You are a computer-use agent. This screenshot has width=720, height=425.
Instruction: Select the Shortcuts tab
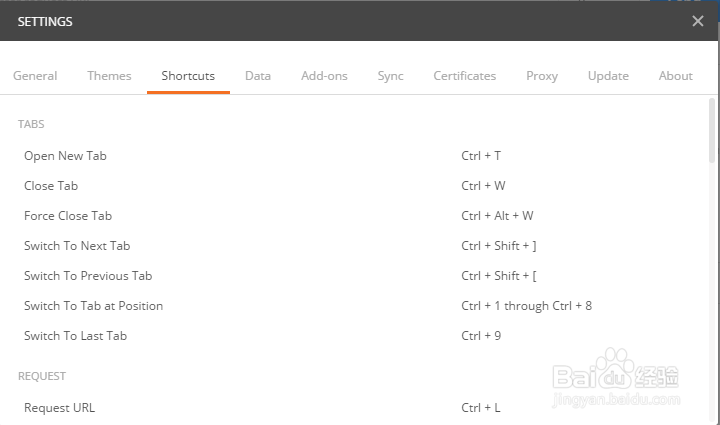(188, 76)
